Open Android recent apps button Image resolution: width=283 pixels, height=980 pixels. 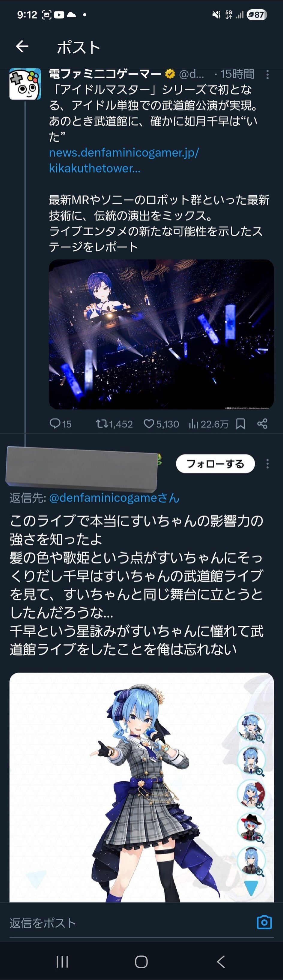point(62,961)
